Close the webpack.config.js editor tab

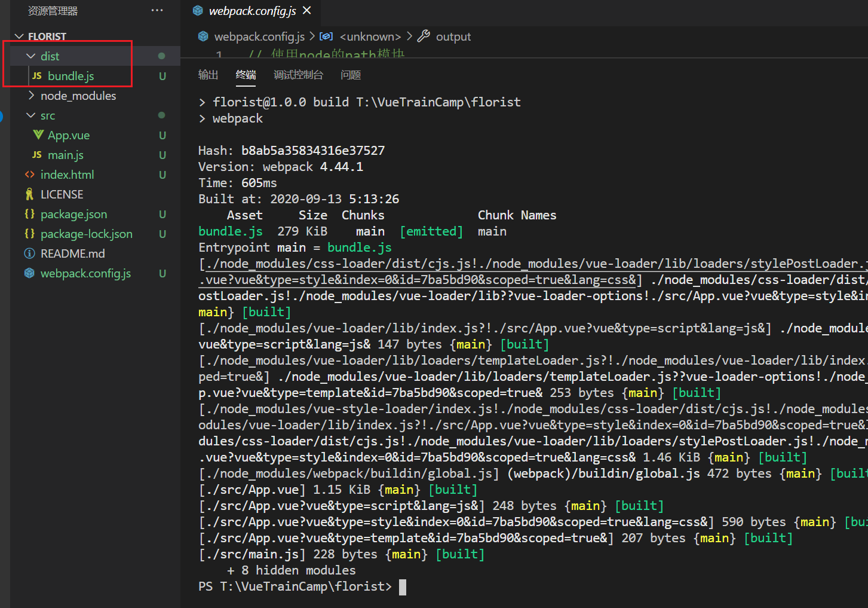pos(307,11)
